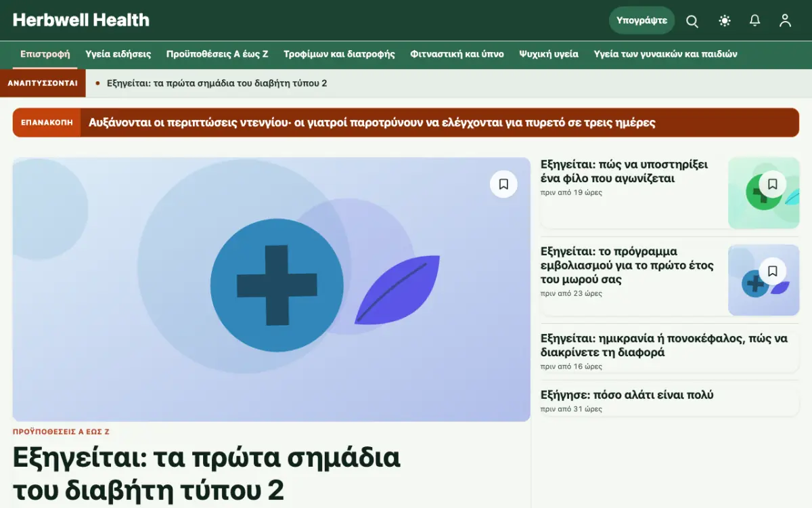Click the ΕΠΑΝΑΚΟΠΗ breaking label
Screen dimensions: 812x508
pyautogui.click(x=47, y=123)
